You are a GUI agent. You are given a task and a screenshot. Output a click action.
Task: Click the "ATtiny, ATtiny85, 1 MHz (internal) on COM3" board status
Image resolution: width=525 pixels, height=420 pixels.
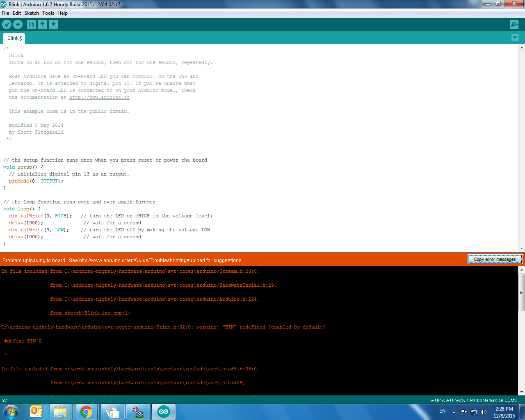tap(474, 400)
